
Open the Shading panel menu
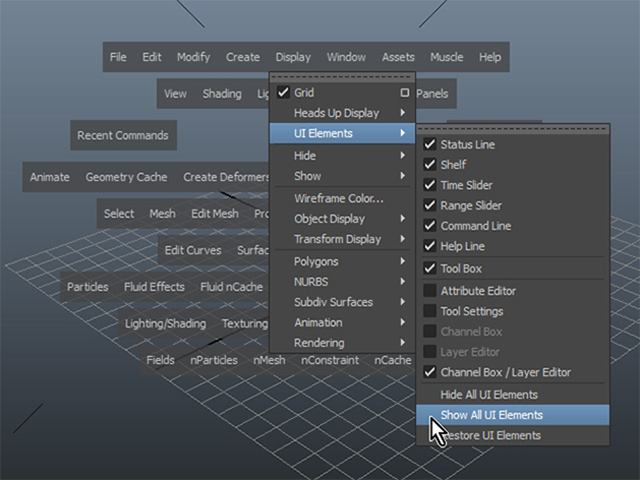click(222, 94)
